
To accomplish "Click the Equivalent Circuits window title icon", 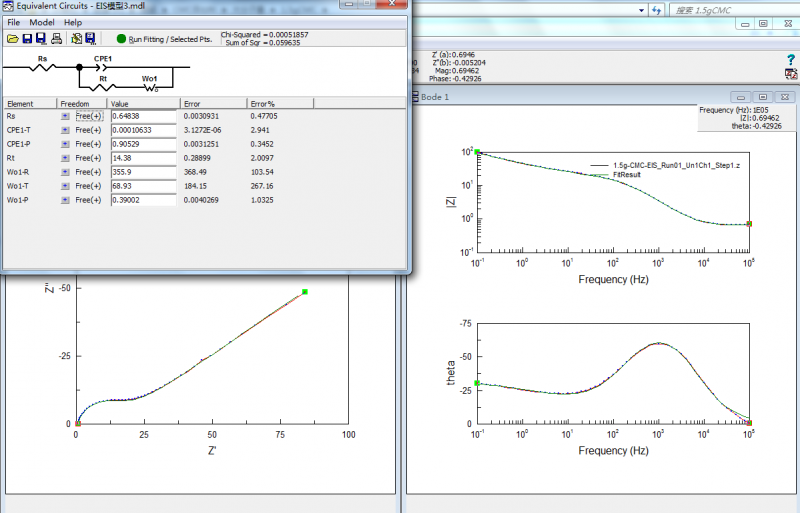I will tap(8, 6).
